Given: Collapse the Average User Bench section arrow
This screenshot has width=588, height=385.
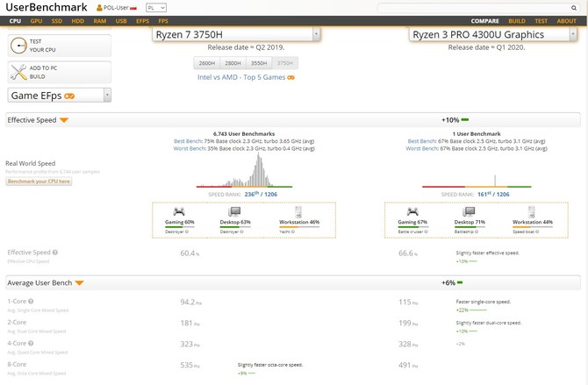Looking at the screenshot, I should click(x=79, y=283).
